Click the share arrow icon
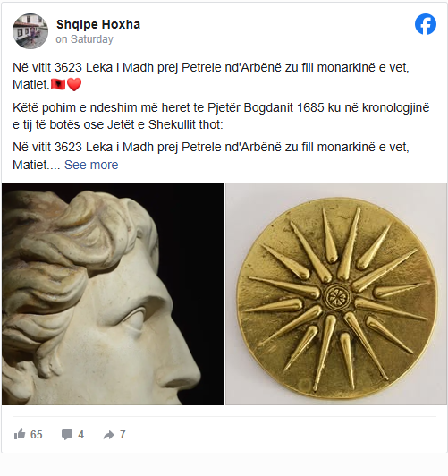 pyautogui.click(x=108, y=435)
